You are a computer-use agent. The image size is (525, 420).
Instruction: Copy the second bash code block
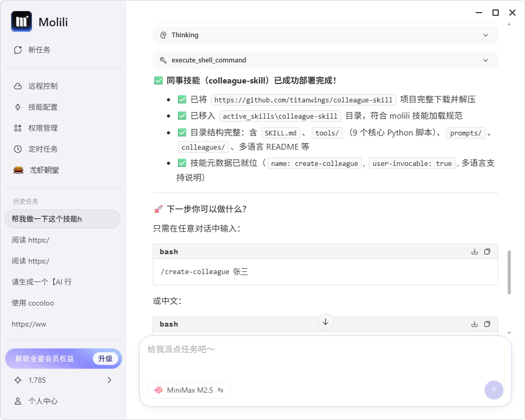pyautogui.click(x=487, y=324)
